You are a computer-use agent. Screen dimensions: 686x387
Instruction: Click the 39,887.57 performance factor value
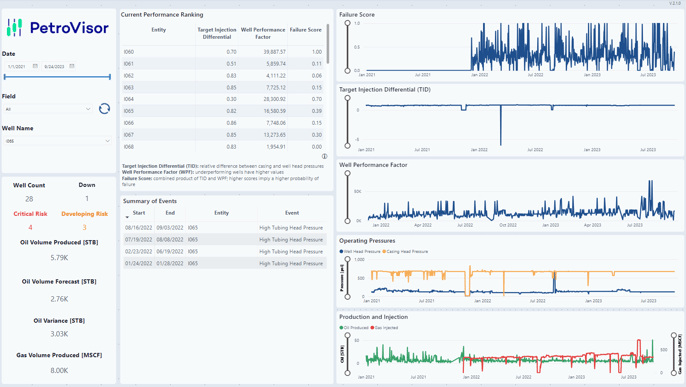coord(275,52)
